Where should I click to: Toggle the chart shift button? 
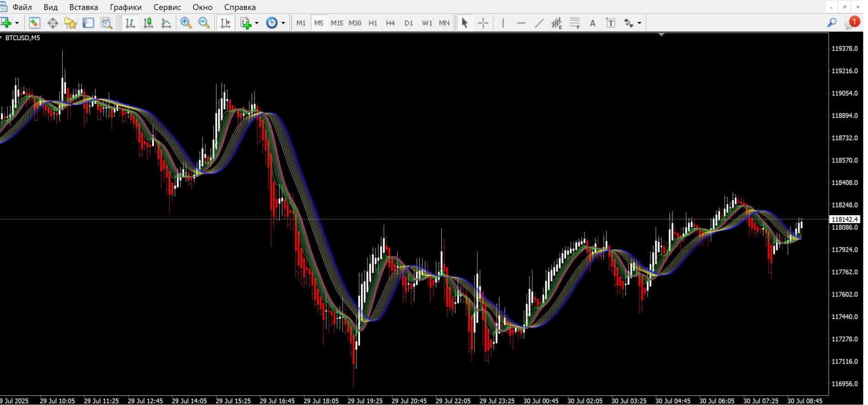click(225, 23)
